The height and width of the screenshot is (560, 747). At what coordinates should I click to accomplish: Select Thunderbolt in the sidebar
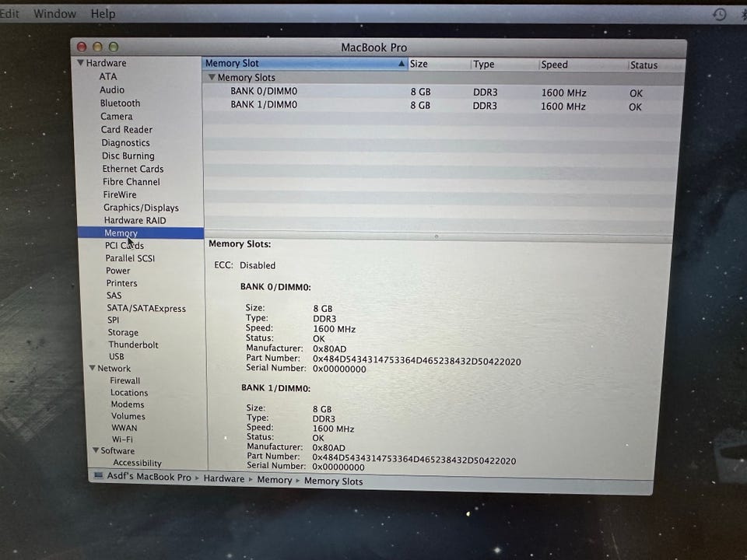(133, 345)
